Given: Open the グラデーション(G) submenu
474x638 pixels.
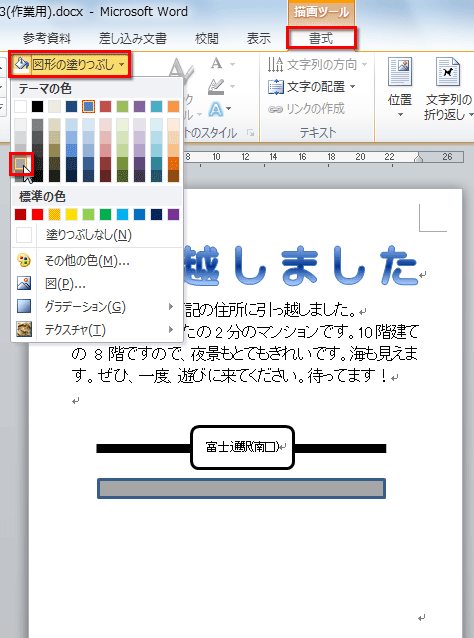Looking at the screenshot, I should (97, 307).
